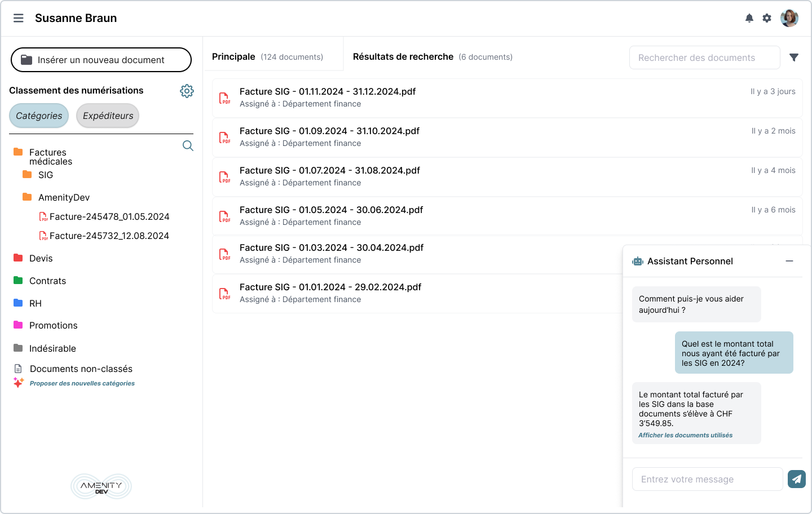Screen dimensions: 812x514
Task: Open settings gear in top bar
Action: 767,18
